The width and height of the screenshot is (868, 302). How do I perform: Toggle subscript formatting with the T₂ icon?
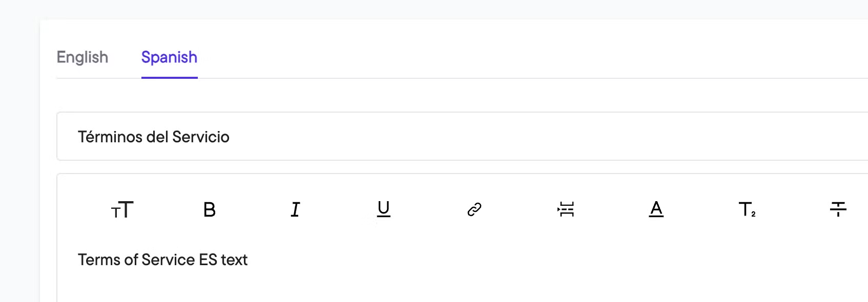click(x=747, y=209)
